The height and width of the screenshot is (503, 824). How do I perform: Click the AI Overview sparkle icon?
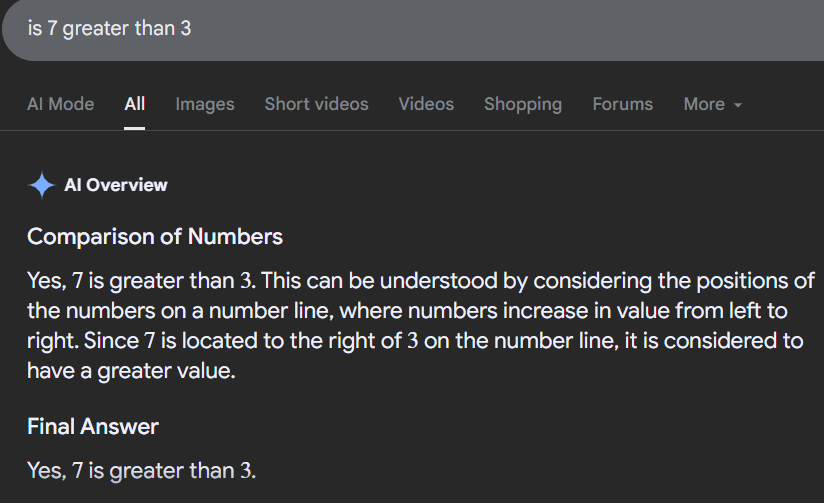[x=42, y=185]
